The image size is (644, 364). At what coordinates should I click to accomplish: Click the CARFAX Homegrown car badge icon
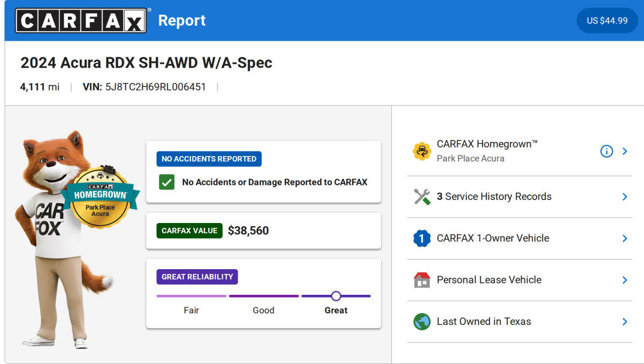click(x=422, y=151)
